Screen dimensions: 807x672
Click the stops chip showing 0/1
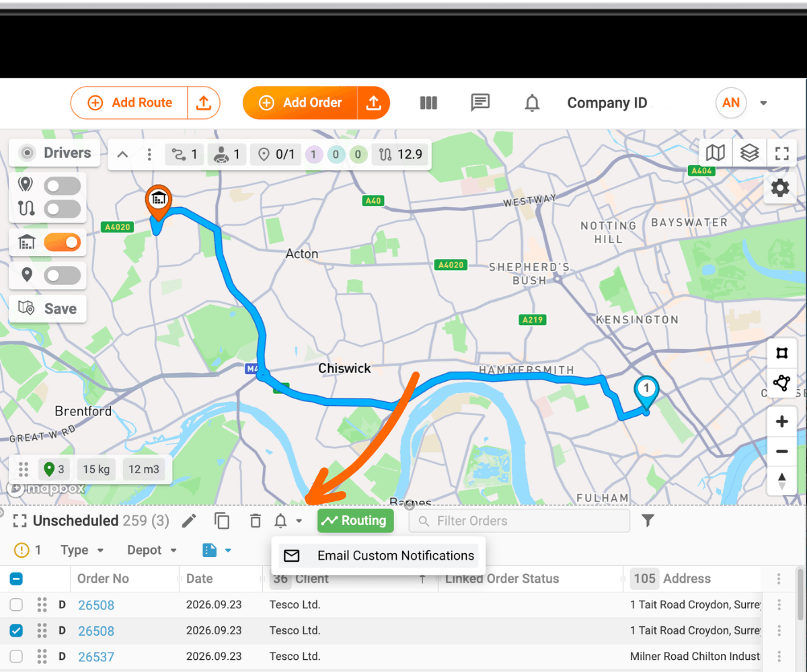click(x=276, y=155)
